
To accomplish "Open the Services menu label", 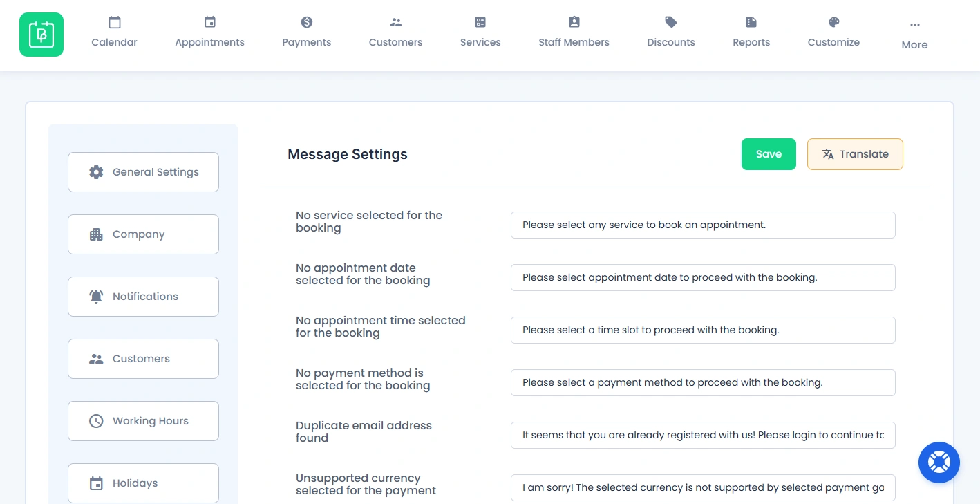I will tap(480, 42).
